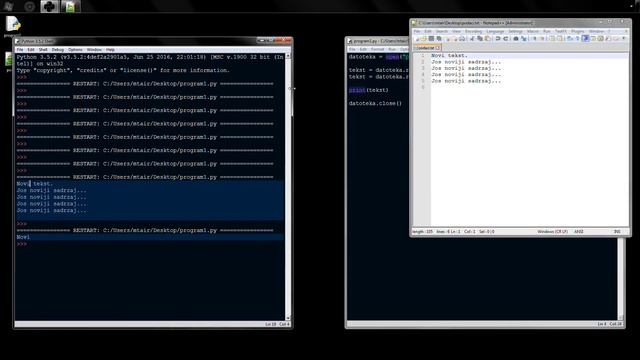The height and width of the screenshot is (360, 640).
Task: Open Search menu in Notepad++
Action: pyautogui.click(x=442, y=31)
